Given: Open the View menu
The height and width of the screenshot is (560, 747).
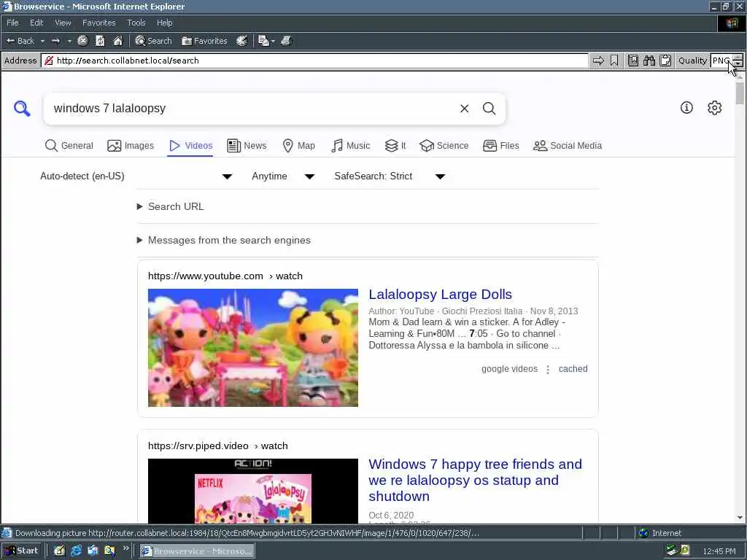Looking at the screenshot, I should click(x=63, y=23).
